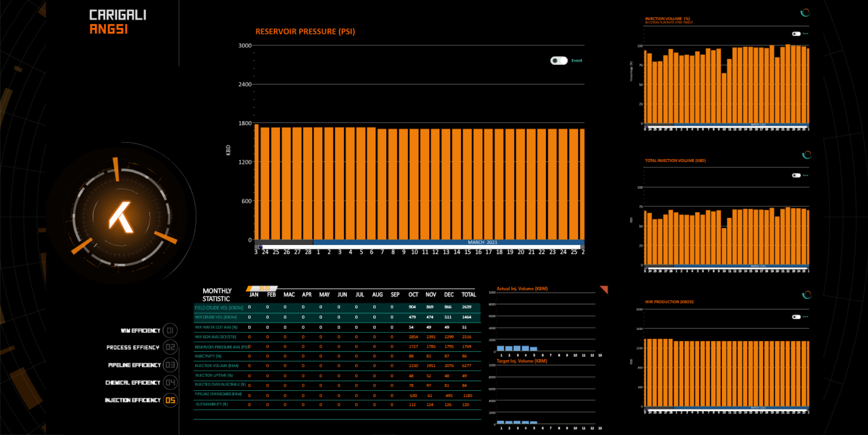The height and width of the screenshot is (435, 868).
Task: Open the Injection Efficiency menu item
Action: [x=133, y=400]
